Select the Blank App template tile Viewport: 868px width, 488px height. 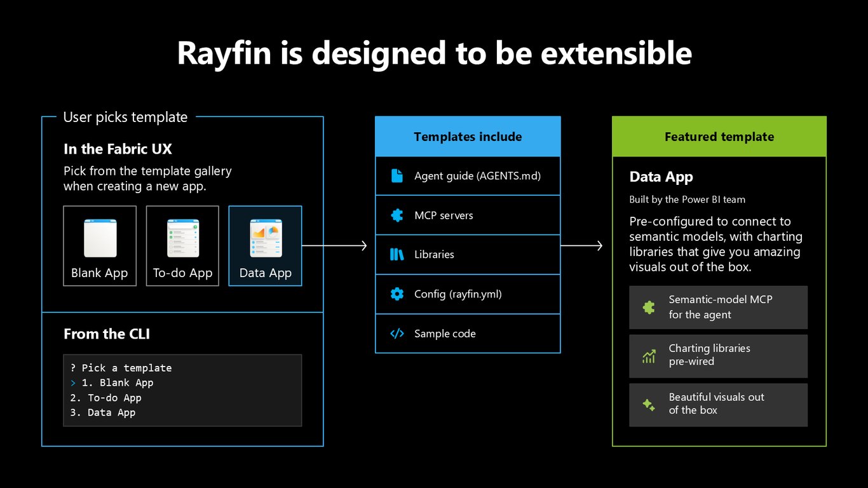[x=100, y=246]
